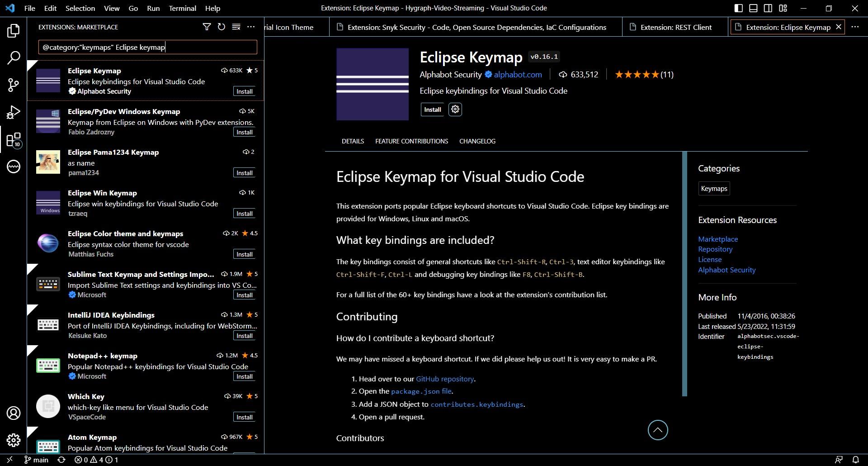Open the feedback icon in the status bar
This screenshot has width=868, height=466.
839,460
